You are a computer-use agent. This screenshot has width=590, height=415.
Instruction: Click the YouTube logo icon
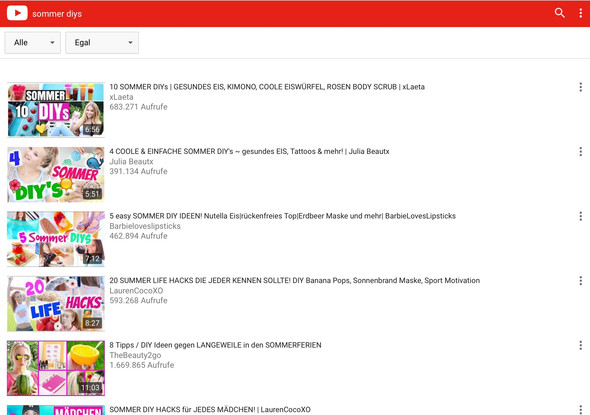(17, 13)
